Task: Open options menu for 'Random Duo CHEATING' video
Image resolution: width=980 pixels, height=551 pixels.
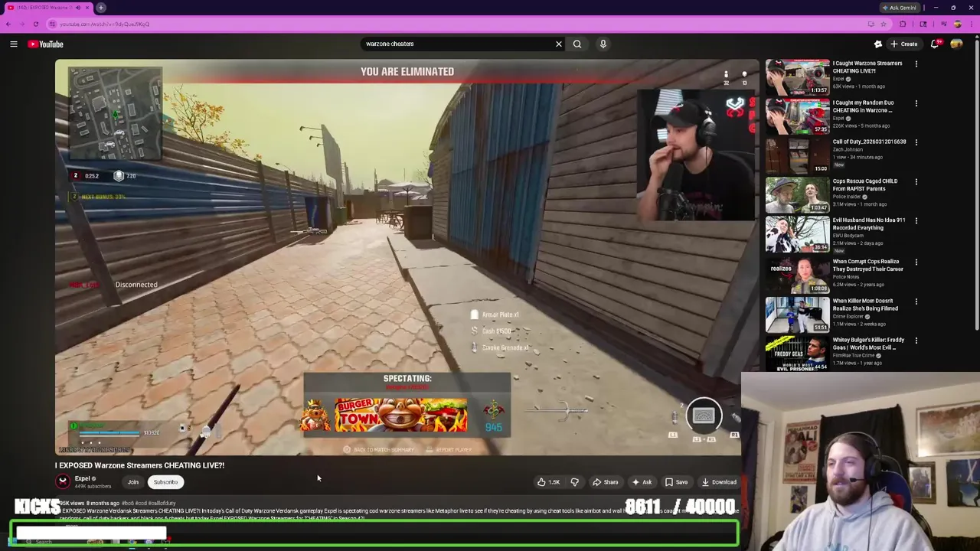Action: coord(916,103)
